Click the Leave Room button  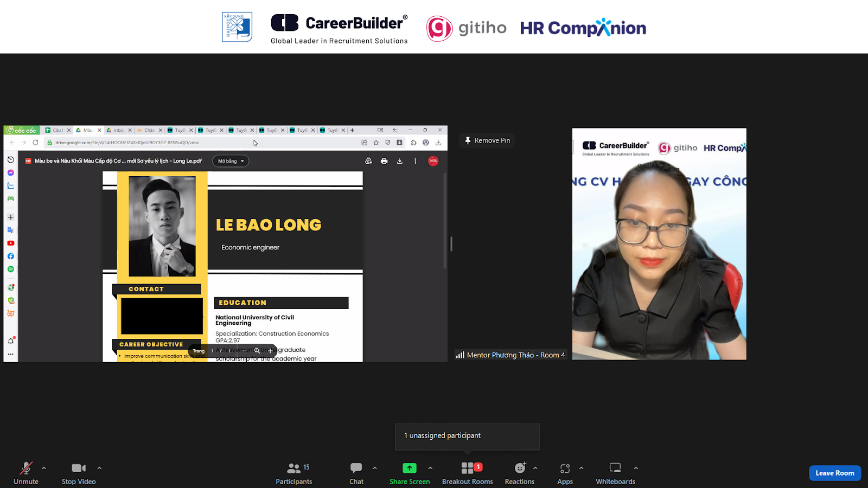point(835,473)
